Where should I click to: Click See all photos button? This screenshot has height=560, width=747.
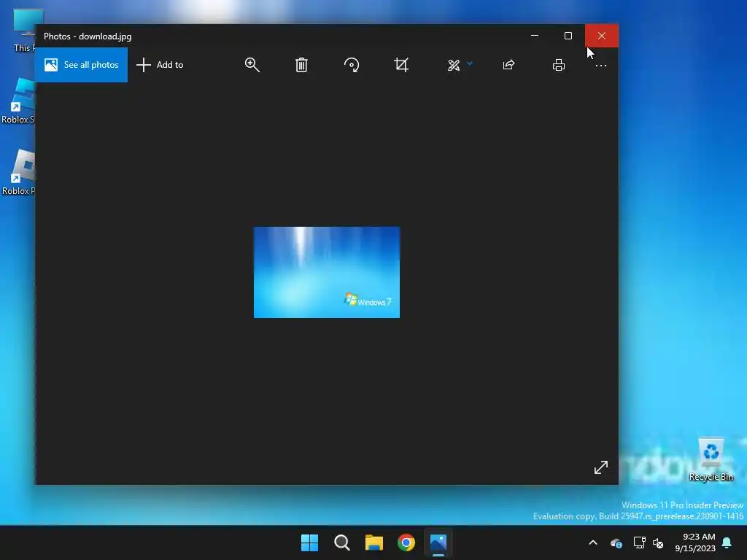(81, 65)
